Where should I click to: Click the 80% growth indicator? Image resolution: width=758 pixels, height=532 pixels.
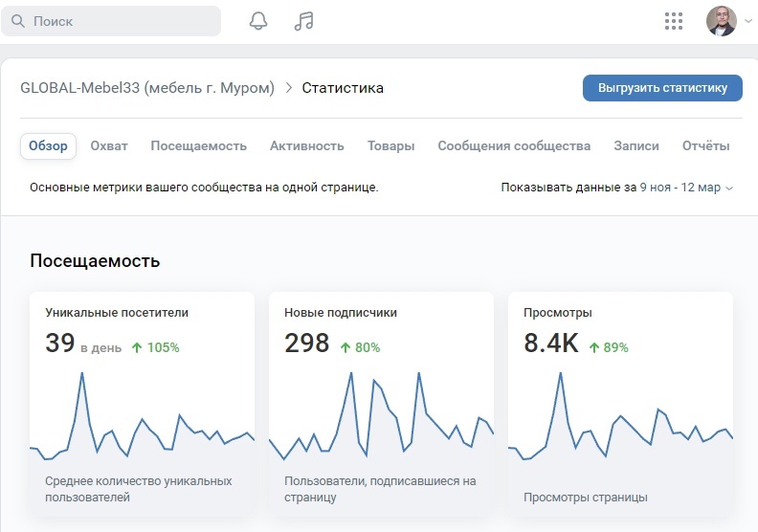[x=360, y=347]
